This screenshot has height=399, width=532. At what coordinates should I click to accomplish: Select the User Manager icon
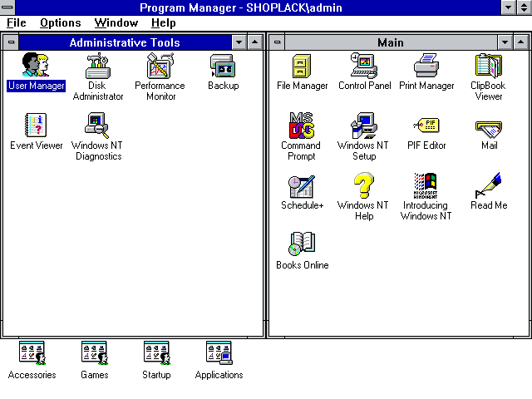click(36, 65)
